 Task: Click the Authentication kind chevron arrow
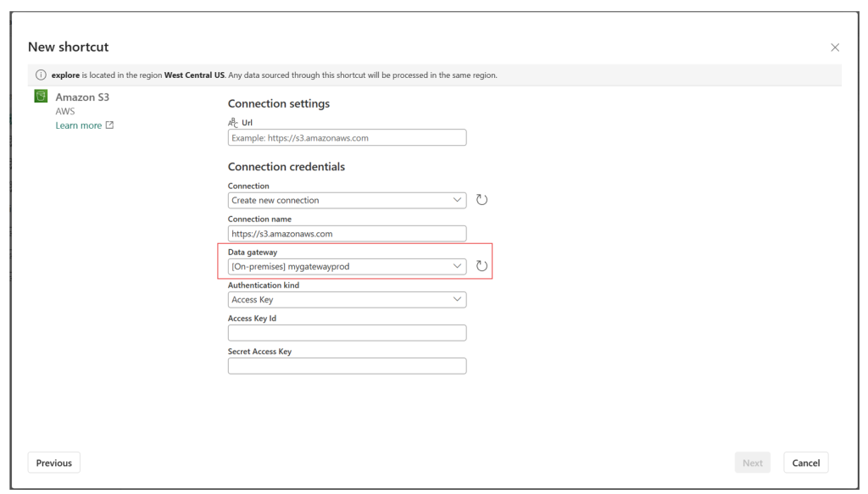[x=457, y=299]
